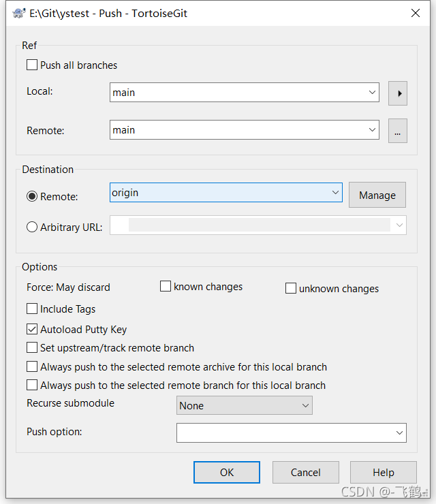Image resolution: width=436 pixels, height=504 pixels.
Task: Click the 'Destination' group heading
Action: (x=48, y=170)
